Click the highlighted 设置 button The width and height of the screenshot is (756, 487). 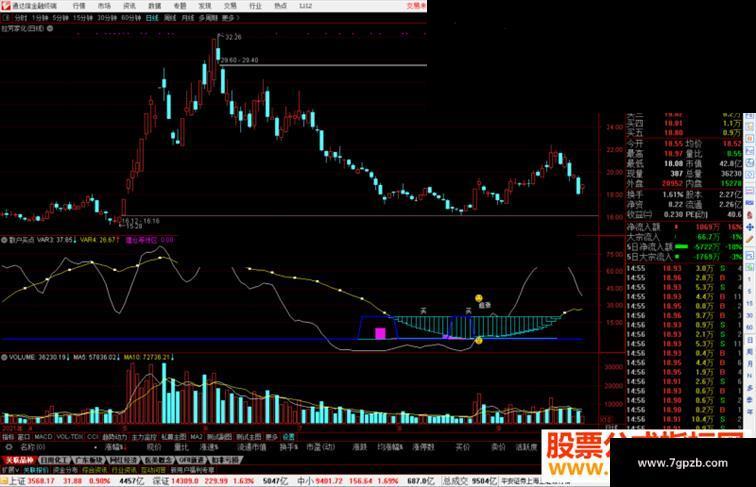(x=288, y=437)
